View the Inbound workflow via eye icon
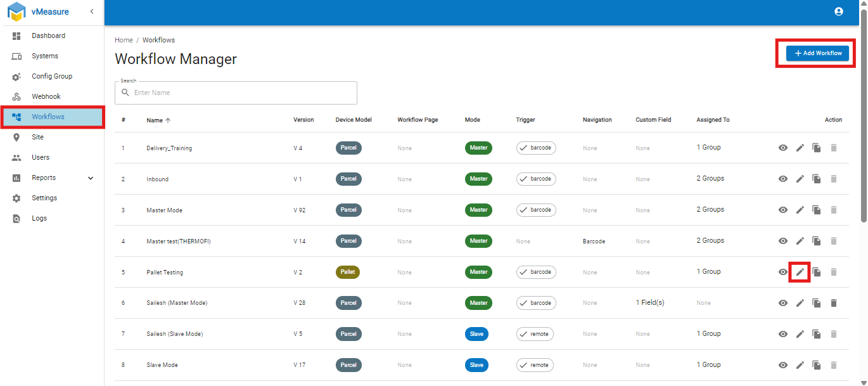 [783, 179]
